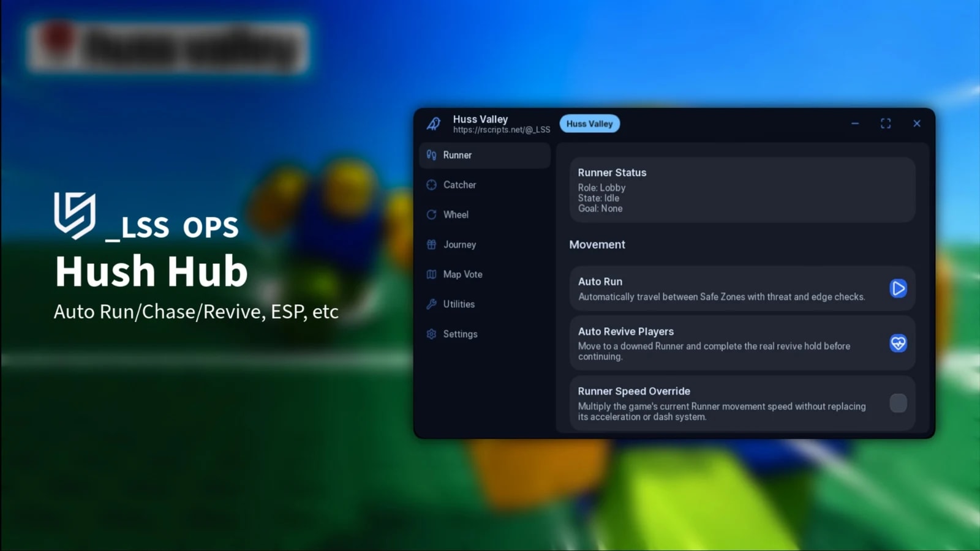
Task: Click the 'Auto Run/Chase/Revive, ESP, etc' subtitle
Action: point(196,312)
